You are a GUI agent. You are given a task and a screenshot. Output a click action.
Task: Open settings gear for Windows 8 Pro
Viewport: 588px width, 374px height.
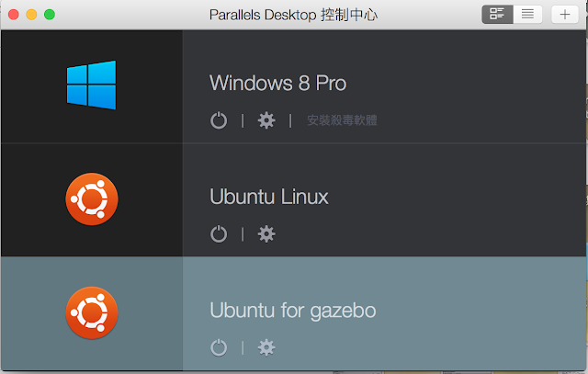click(266, 120)
